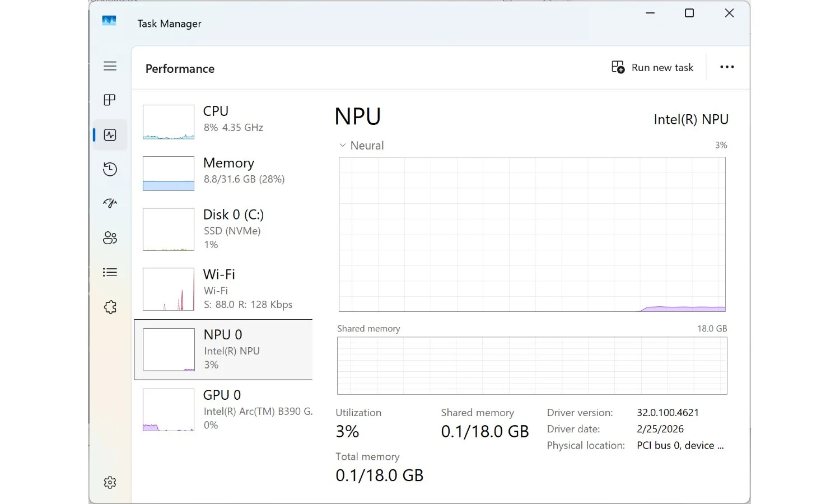Image resolution: width=840 pixels, height=504 pixels.
Task: Click the large NPU title
Action: 358,116
